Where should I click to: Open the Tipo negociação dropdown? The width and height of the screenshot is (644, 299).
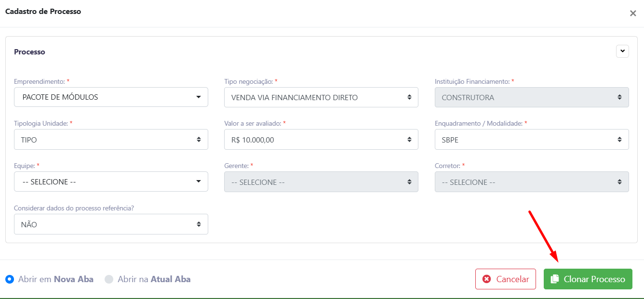click(x=321, y=97)
